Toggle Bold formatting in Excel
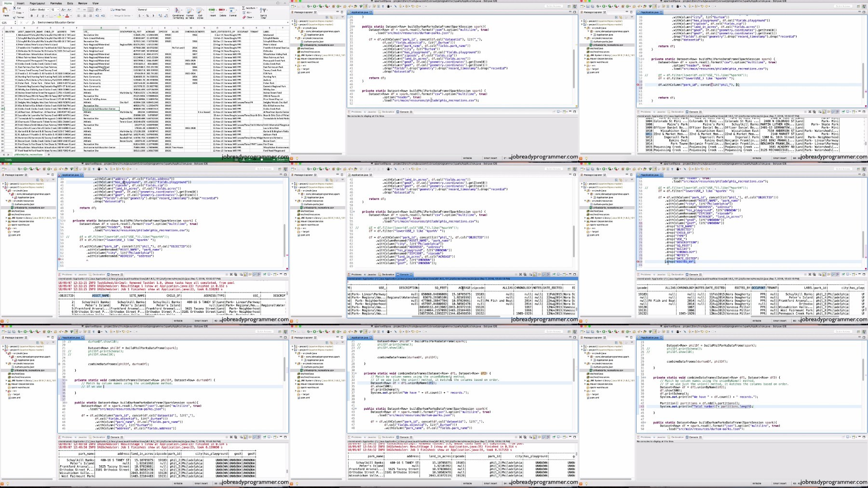Viewport: 868px width, 488px height. tap(31, 16)
